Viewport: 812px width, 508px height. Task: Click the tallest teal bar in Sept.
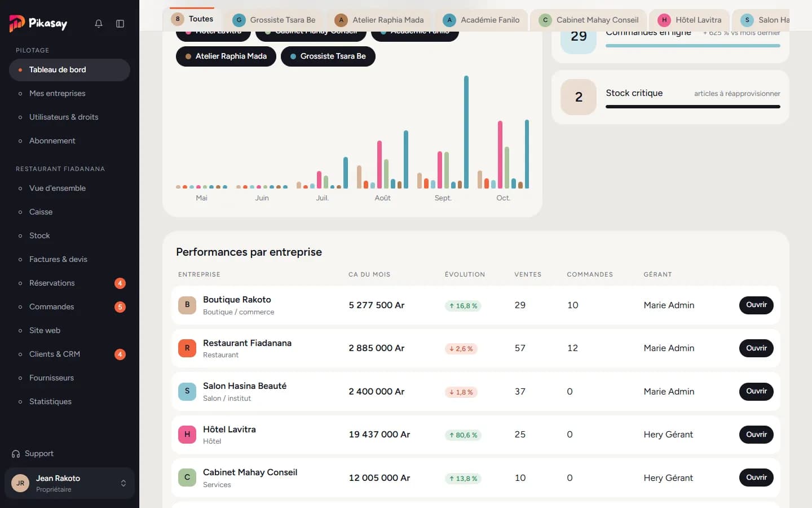pyautogui.click(x=466, y=132)
